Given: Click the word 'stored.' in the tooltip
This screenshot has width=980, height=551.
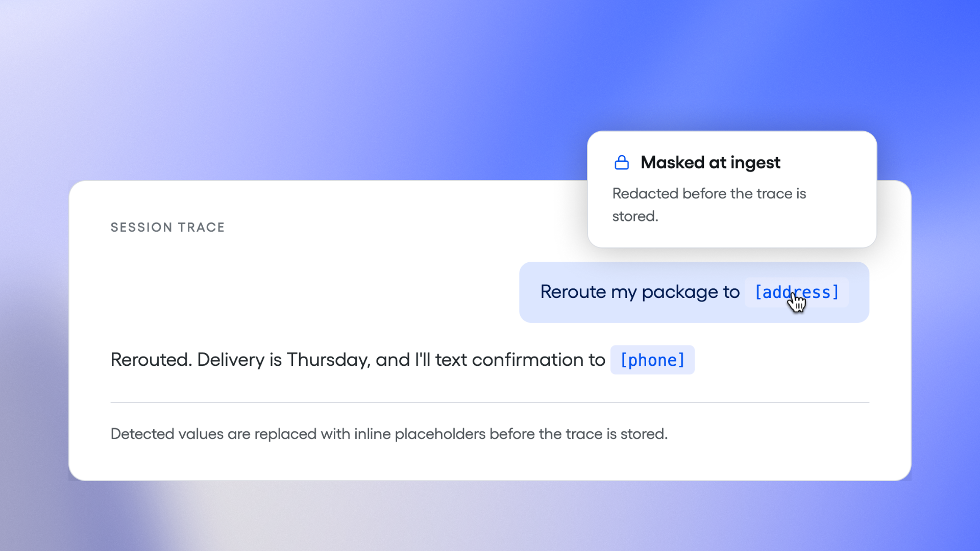Looking at the screenshot, I should [635, 216].
